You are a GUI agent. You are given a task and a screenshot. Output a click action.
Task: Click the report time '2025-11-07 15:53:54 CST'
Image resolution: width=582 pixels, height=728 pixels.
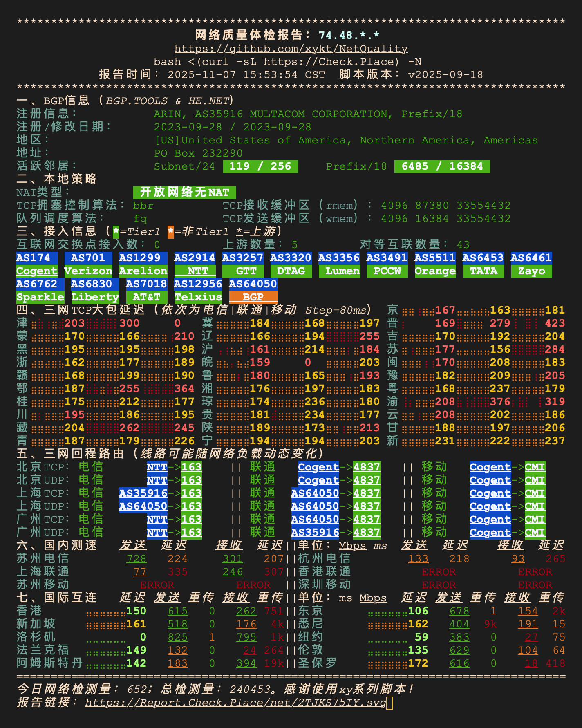[x=246, y=75]
